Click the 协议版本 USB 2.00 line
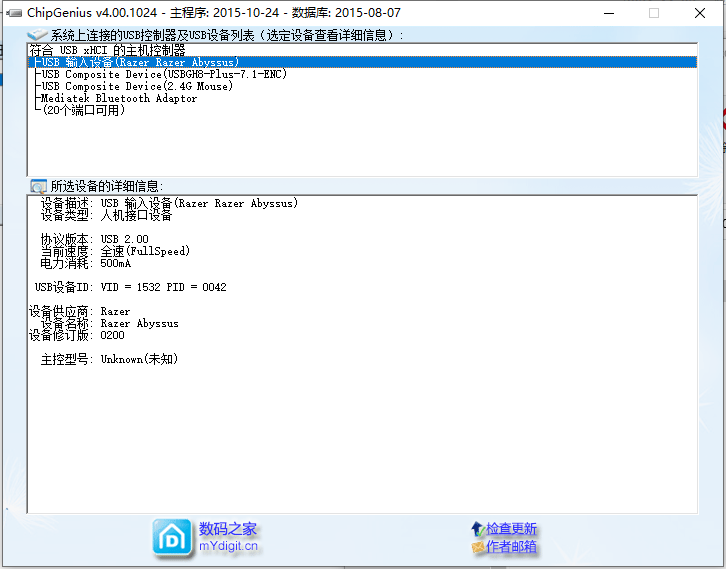This screenshot has height=569, width=726. tap(94, 239)
